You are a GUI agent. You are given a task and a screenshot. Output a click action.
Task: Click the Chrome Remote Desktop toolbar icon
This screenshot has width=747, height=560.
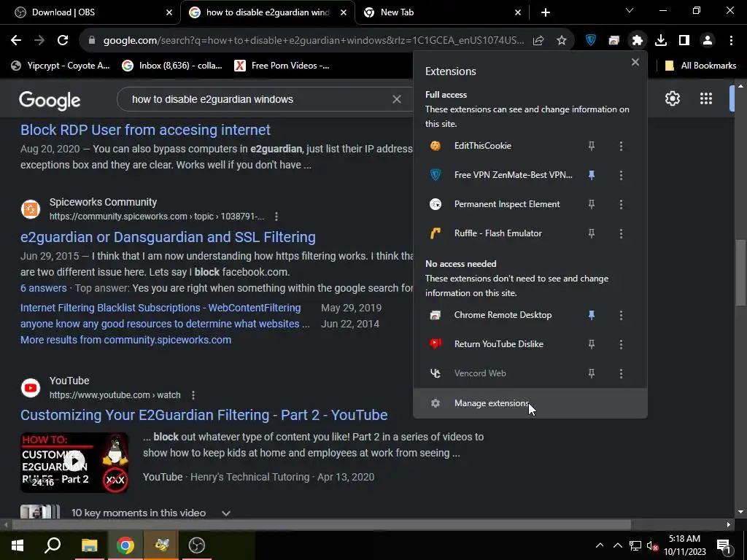pyautogui.click(x=614, y=41)
